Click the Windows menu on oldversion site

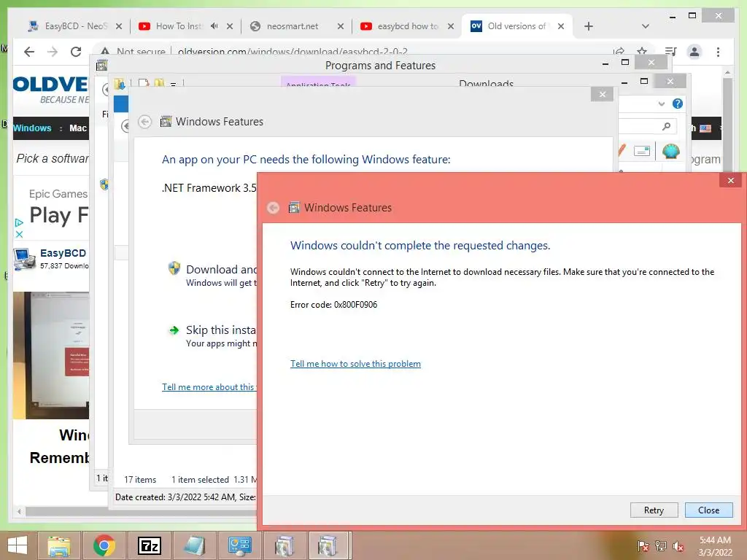click(32, 128)
